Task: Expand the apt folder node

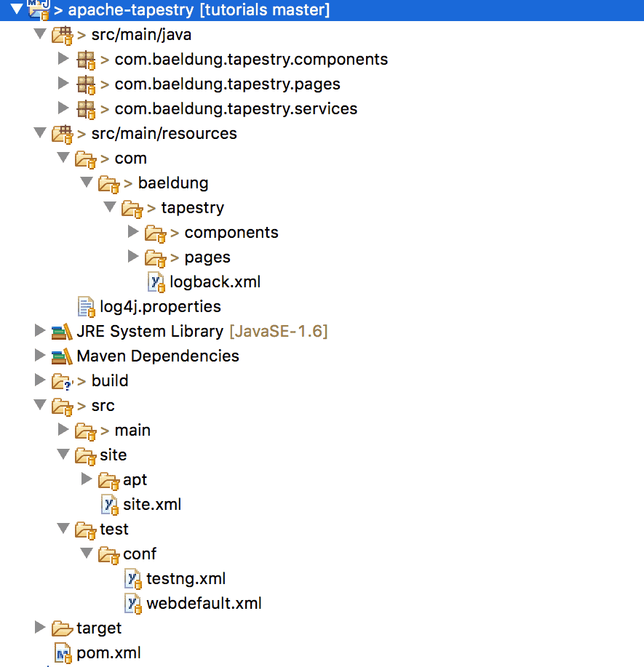Action: (87, 479)
